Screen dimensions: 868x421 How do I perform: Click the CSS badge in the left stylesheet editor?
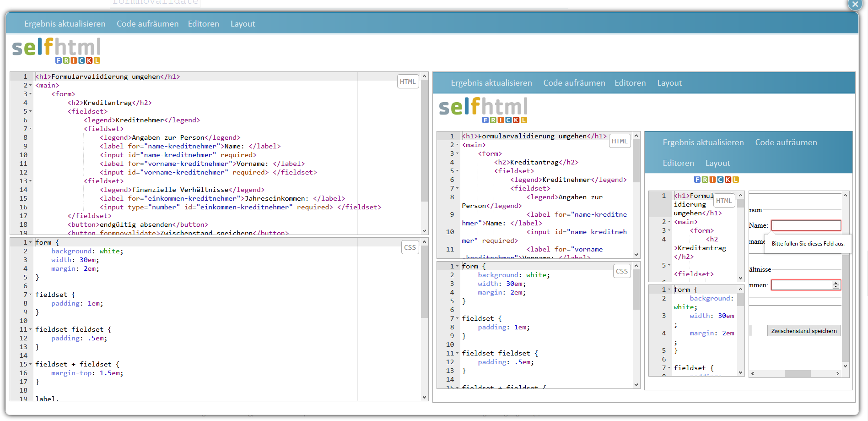click(410, 247)
